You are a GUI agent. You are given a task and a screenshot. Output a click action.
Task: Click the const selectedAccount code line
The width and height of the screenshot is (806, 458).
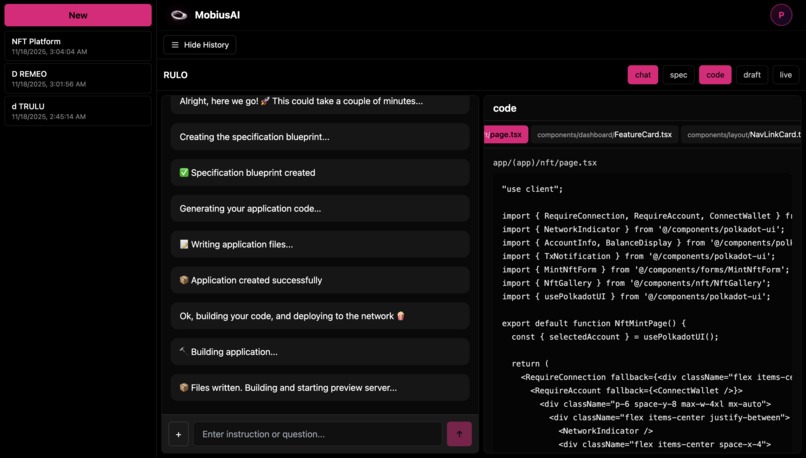tap(615, 337)
